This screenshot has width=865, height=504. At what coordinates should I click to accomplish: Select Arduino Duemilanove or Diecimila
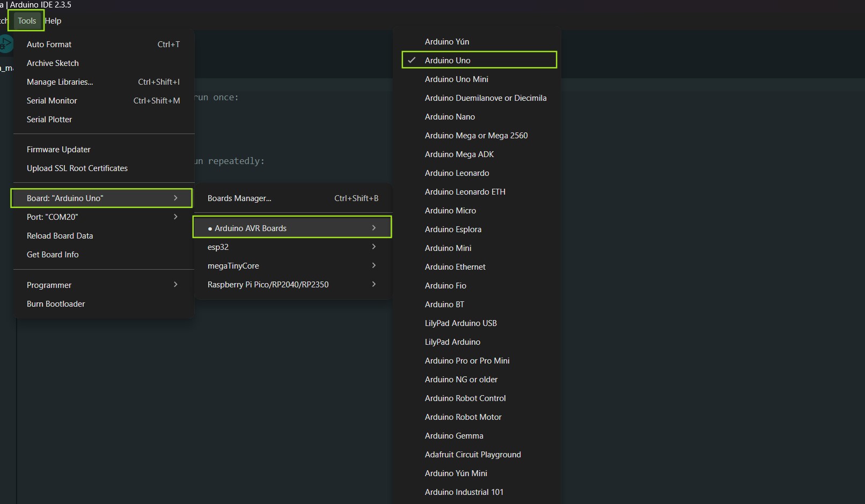(x=477, y=98)
